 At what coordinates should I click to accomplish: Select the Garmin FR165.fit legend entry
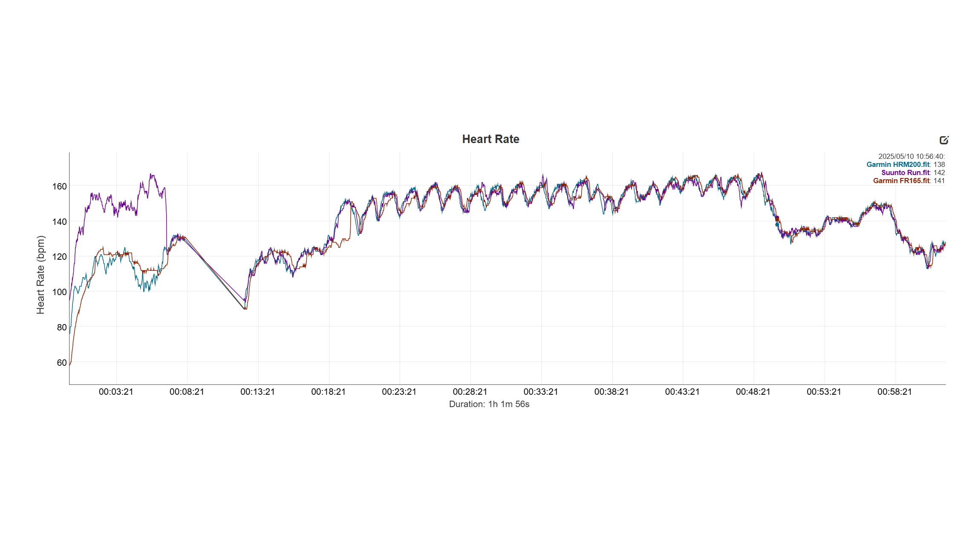(901, 181)
